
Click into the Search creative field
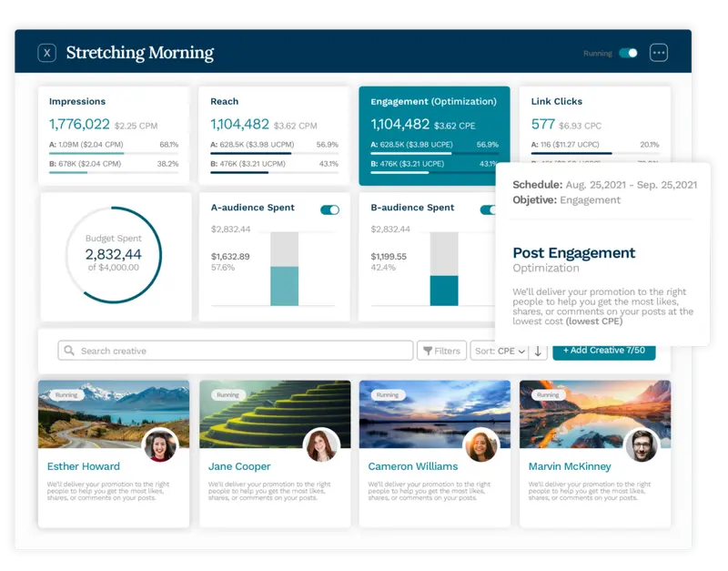point(237,351)
